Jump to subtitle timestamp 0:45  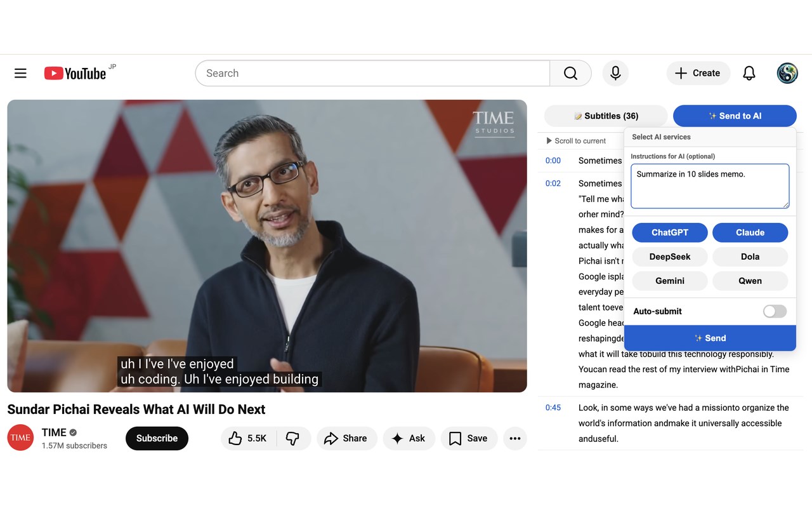coord(553,408)
